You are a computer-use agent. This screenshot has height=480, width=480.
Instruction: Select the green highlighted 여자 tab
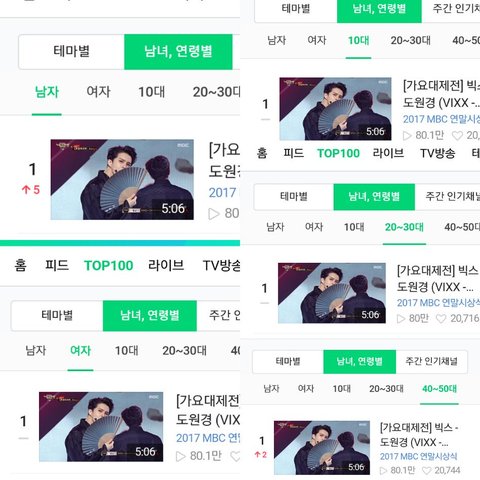80,350
